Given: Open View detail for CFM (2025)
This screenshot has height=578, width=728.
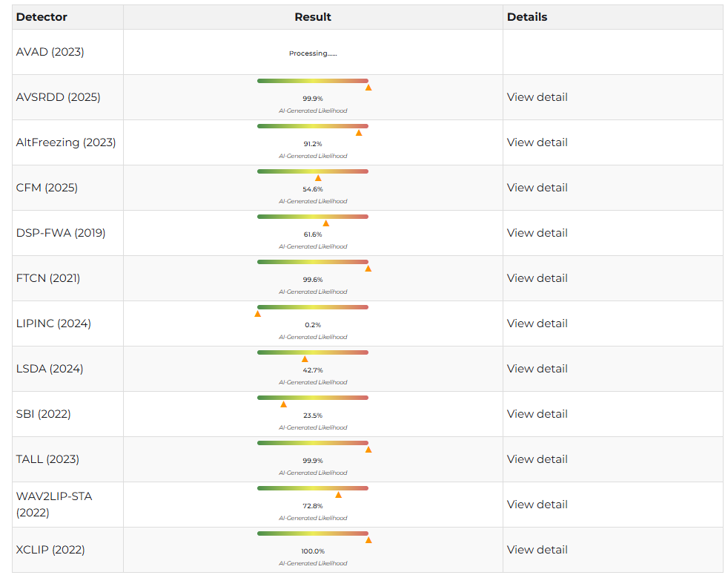Looking at the screenshot, I should click(x=537, y=188).
